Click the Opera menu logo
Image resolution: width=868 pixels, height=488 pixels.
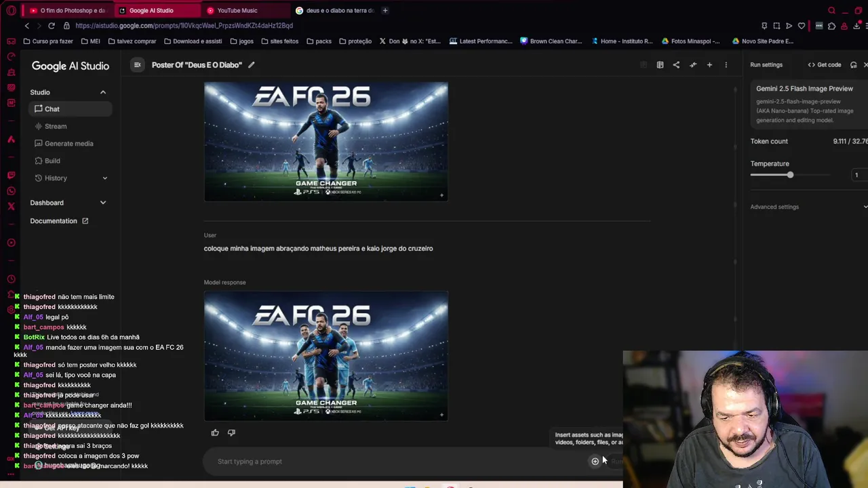pyautogui.click(x=11, y=10)
